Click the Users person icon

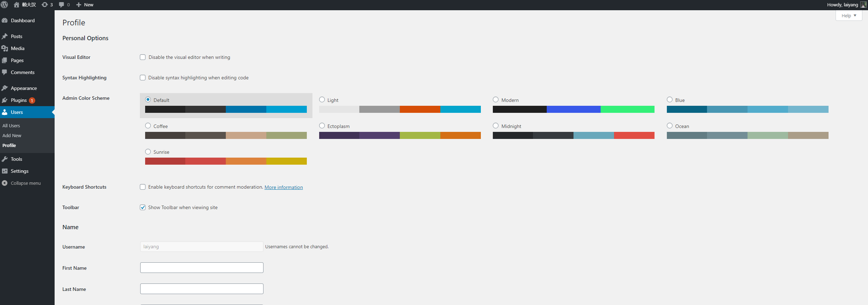coord(5,112)
